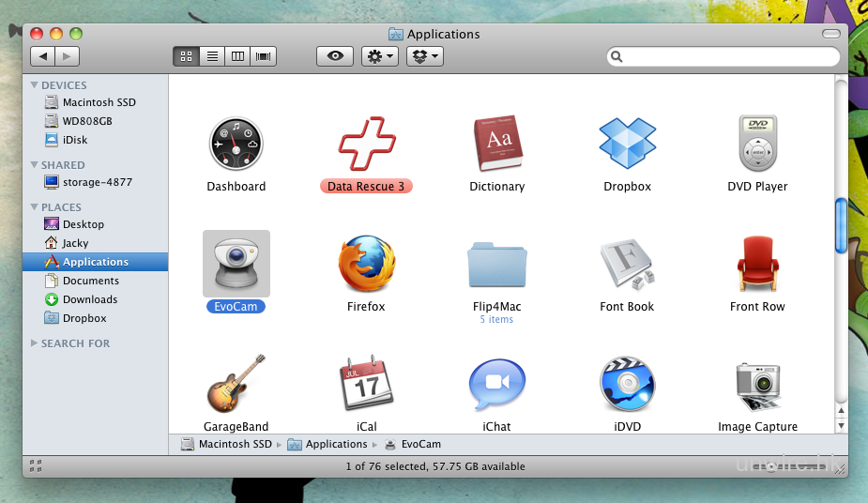Click the GarageBand guitar icon
The width and height of the screenshot is (868, 503).
(x=236, y=383)
